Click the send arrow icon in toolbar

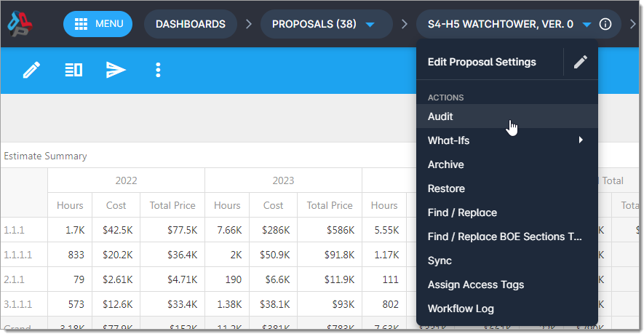point(116,70)
